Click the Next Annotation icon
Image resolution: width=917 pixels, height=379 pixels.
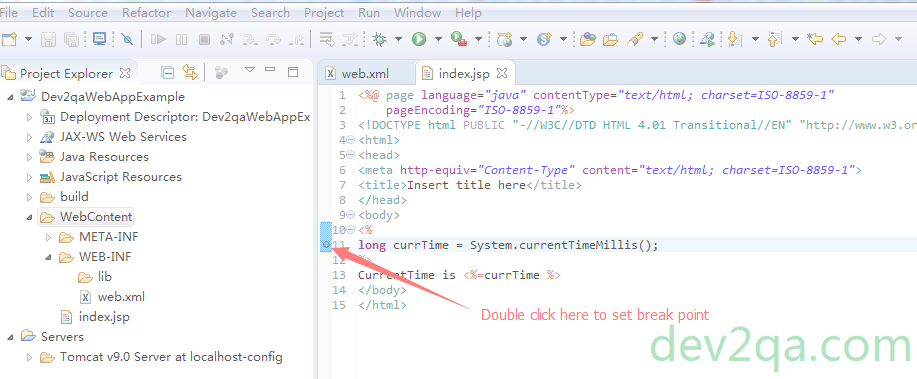[x=735, y=39]
